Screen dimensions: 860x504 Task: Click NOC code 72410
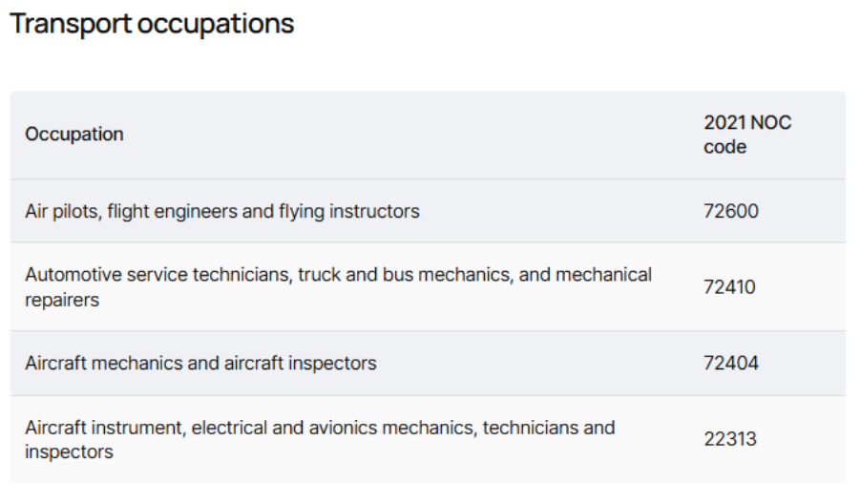(x=729, y=286)
